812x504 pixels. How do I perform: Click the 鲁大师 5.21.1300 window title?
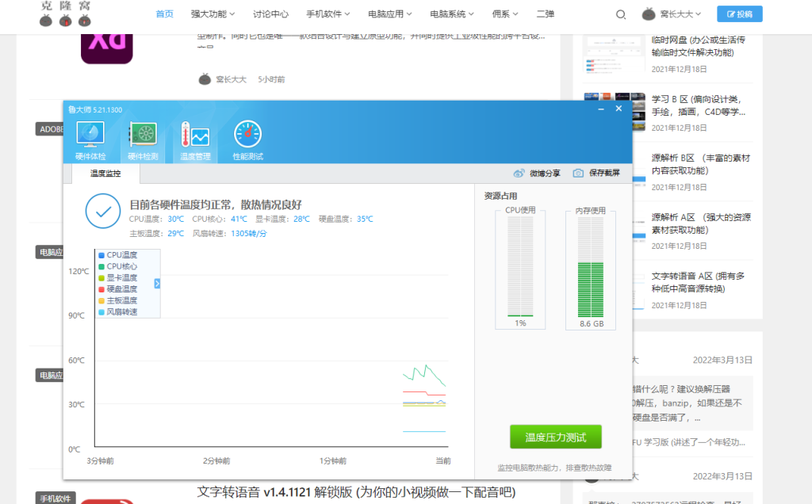95,109
